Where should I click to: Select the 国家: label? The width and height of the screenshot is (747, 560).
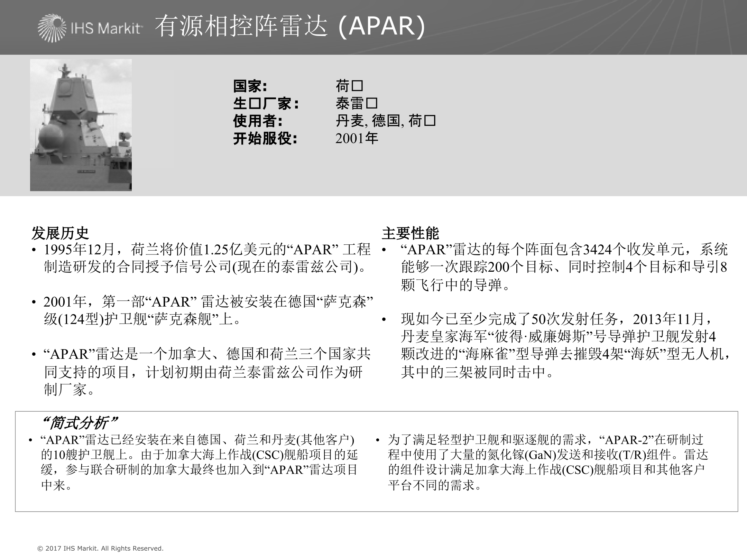[250, 86]
